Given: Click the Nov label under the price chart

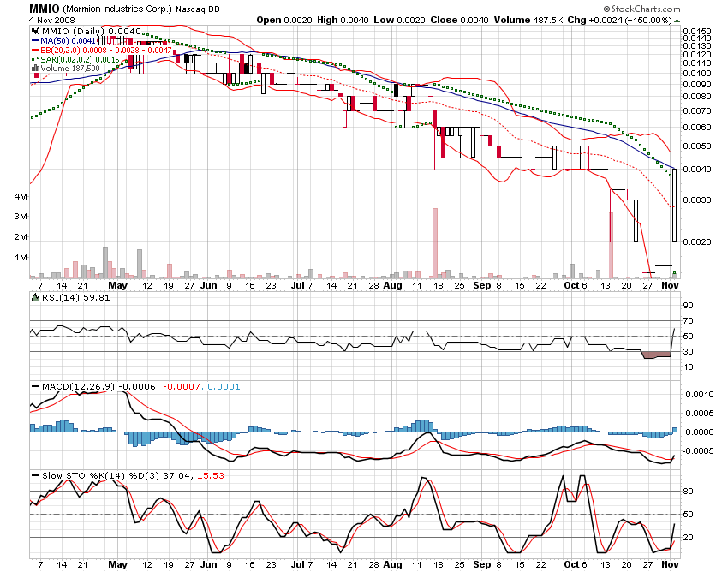Looking at the screenshot, I should point(670,285).
